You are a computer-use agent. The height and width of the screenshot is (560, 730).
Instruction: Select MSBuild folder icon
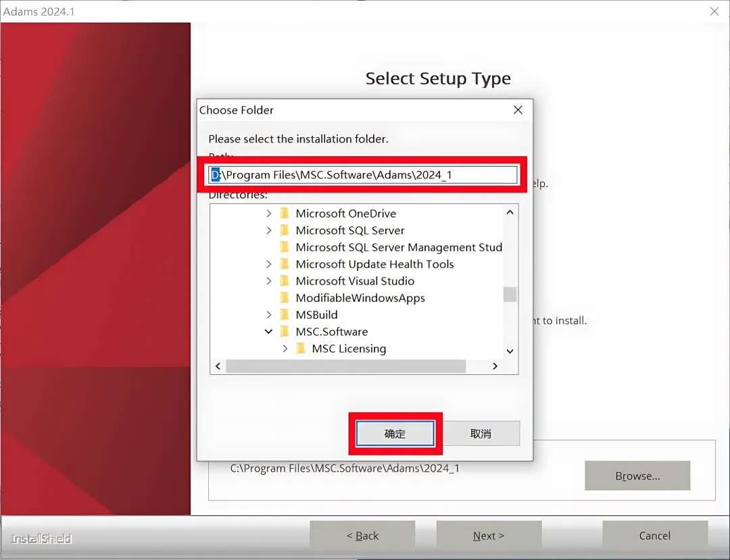(x=285, y=315)
